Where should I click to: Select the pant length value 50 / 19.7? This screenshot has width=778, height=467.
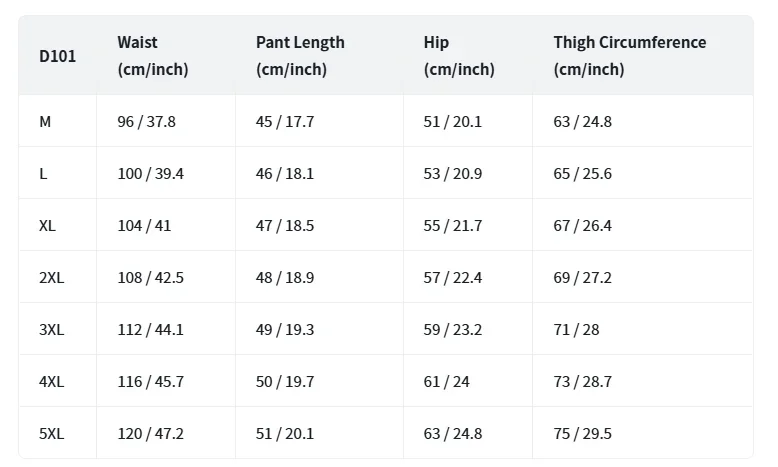click(285, 382)
